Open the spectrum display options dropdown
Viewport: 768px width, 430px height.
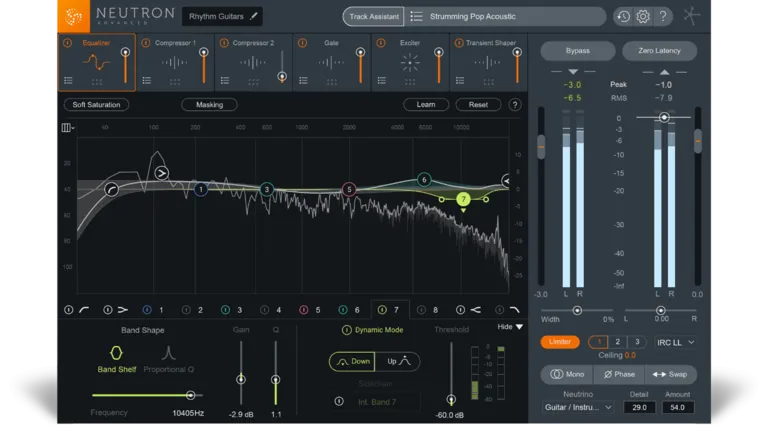tap(68, 128)
